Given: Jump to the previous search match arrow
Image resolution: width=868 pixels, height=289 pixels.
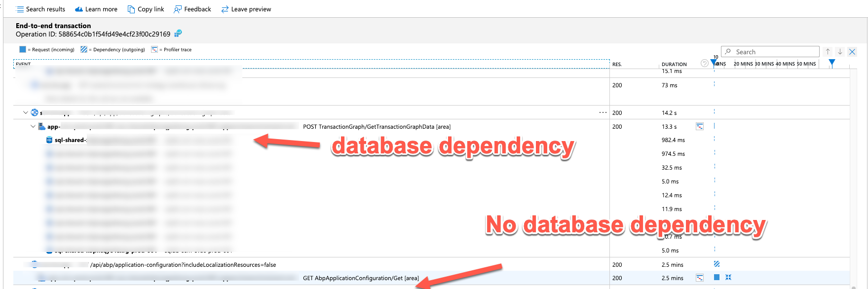Looking at the screenshot, I should [828, 52].
